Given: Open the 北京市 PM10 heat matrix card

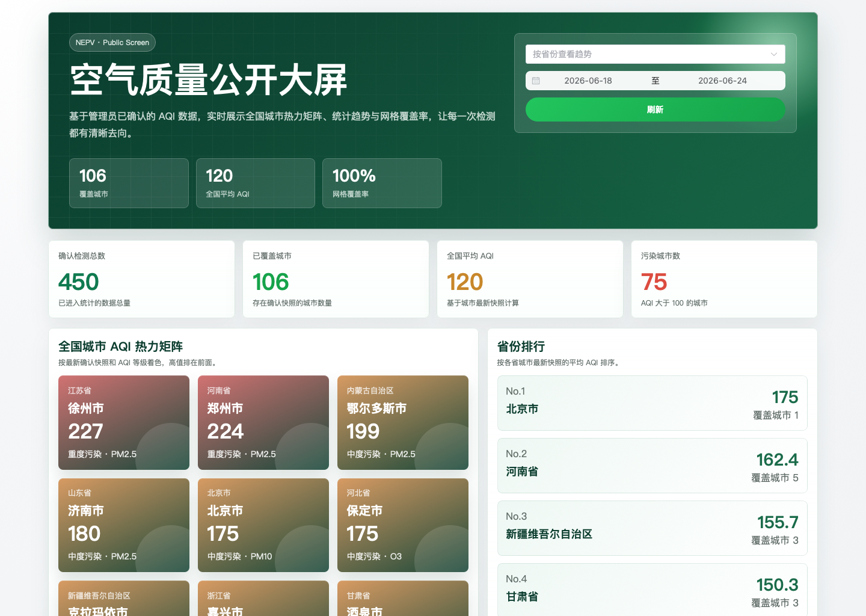Looking at the screenshot, I should tap(263, 525).
